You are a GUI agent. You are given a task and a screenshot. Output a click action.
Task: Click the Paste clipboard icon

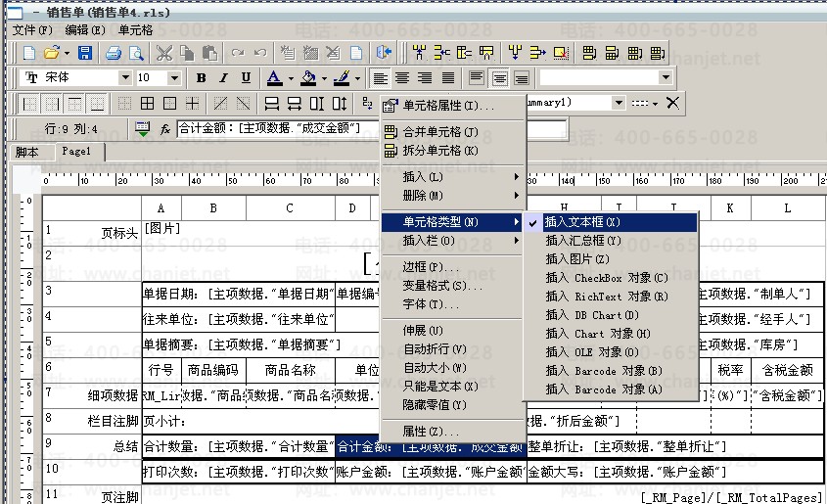(x=208, y=52)
